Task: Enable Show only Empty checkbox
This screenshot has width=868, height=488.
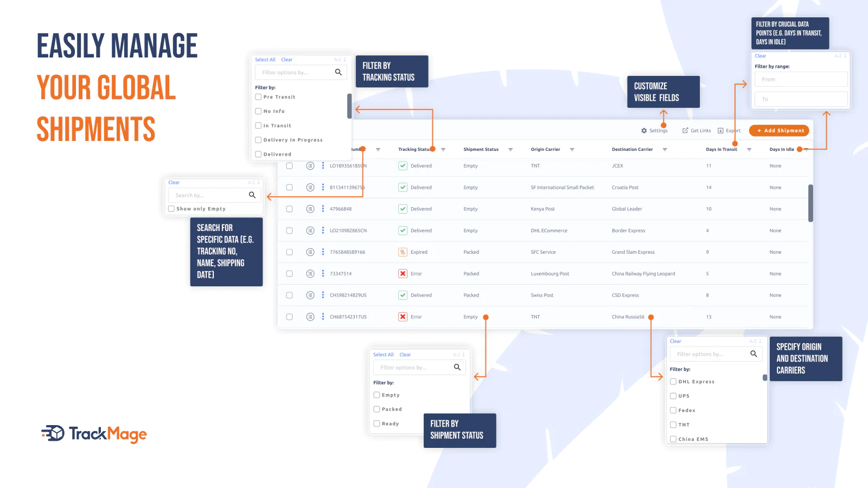Action: pos(171,209)
